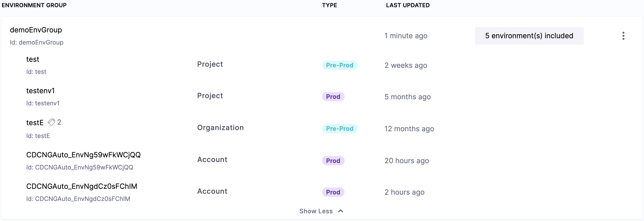Click the Prod badge for CDCNGAuto_EnvNgdCz0sFChIM
The width and height of the screenshot is (644, 221).
point(333,192)
